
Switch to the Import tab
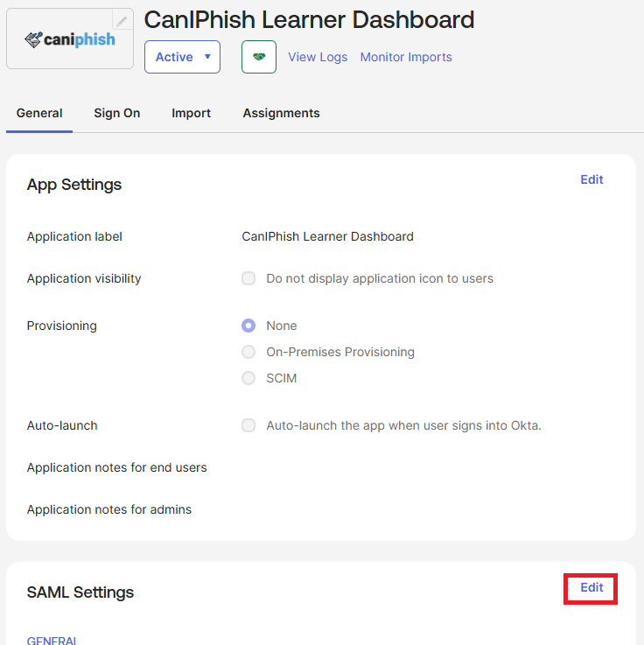coord(192,113)
